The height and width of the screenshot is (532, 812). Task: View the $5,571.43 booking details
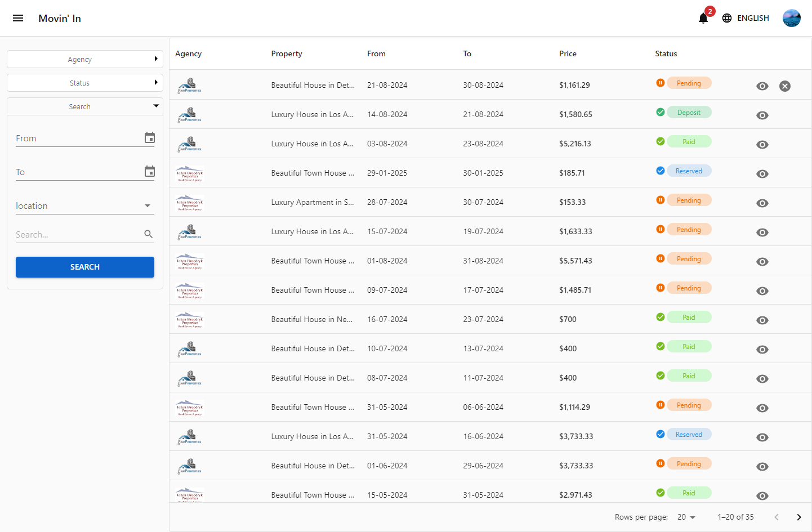(762, 261)
